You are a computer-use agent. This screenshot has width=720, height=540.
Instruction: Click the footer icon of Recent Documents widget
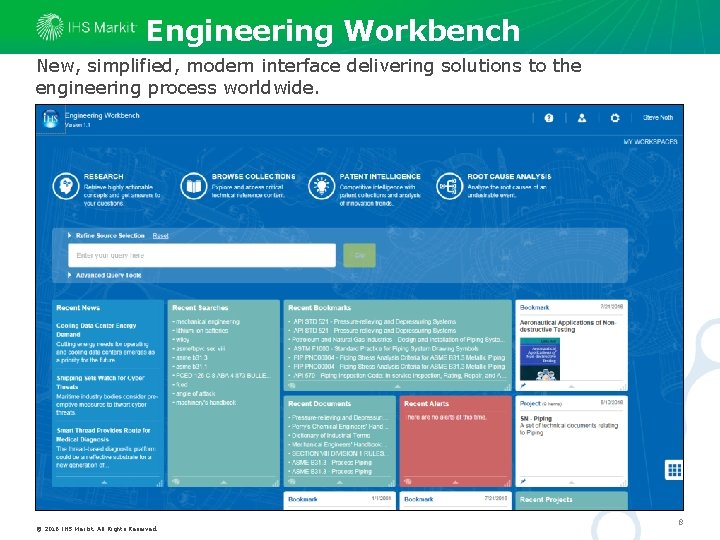pyautogui.click(x=292, y=482)
